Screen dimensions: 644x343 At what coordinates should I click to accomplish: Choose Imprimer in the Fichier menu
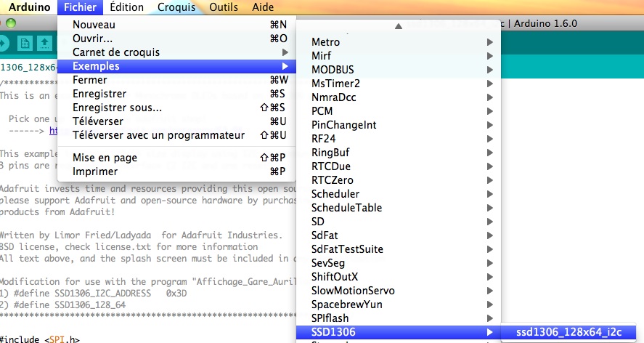176,171
